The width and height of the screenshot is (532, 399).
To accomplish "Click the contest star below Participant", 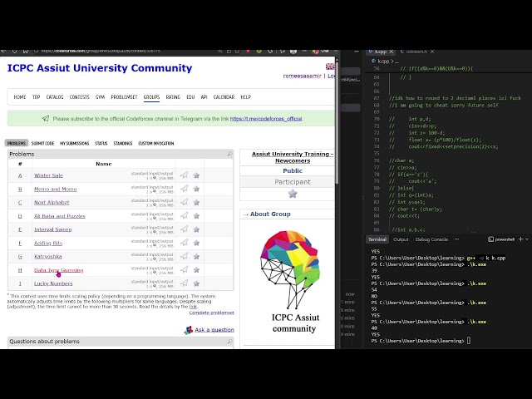I will coord(293,194).
